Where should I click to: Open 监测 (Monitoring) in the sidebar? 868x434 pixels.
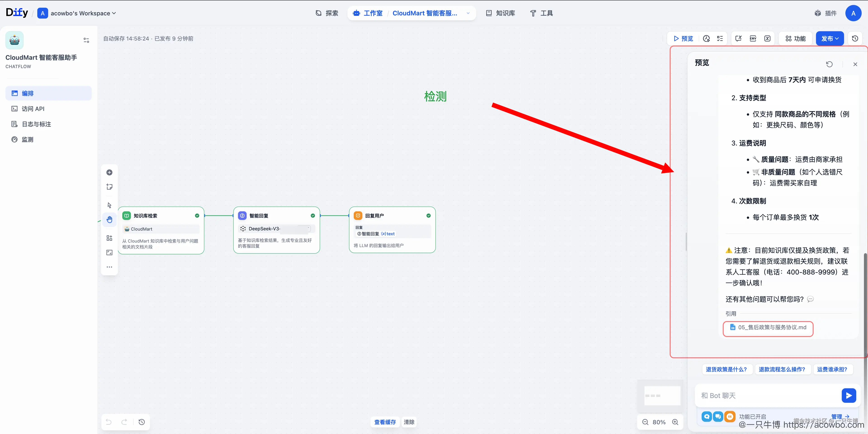(x=49, y=139)
